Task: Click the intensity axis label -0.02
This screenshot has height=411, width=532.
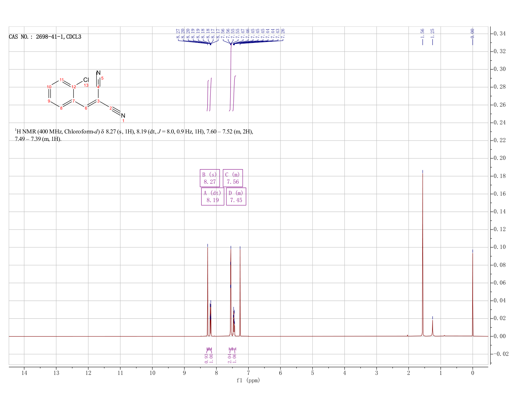Action: (501, 354)
